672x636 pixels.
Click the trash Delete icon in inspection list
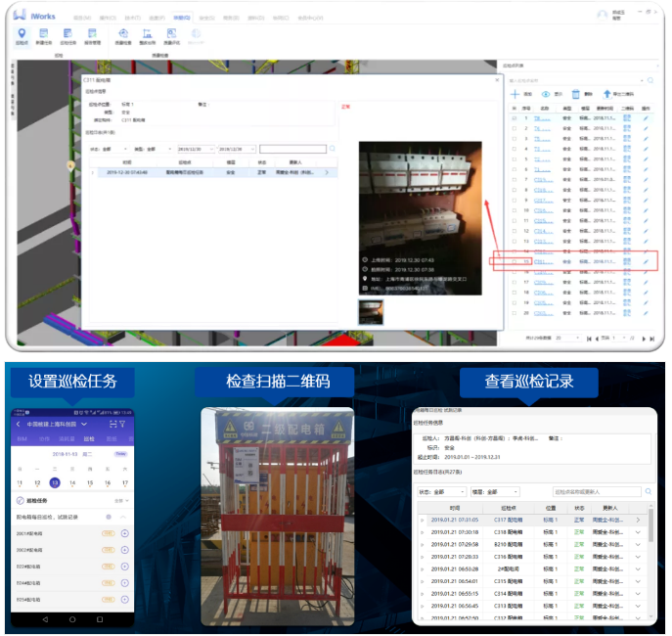[x=575, y=94]
